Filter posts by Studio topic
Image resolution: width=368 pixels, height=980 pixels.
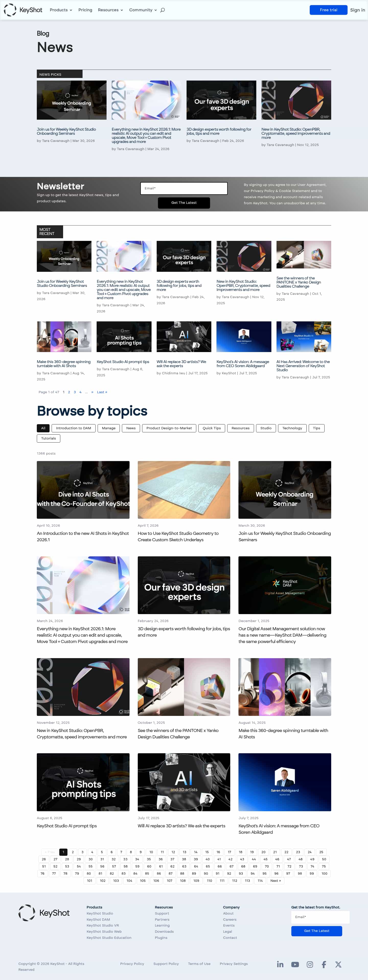click(266, 428)
